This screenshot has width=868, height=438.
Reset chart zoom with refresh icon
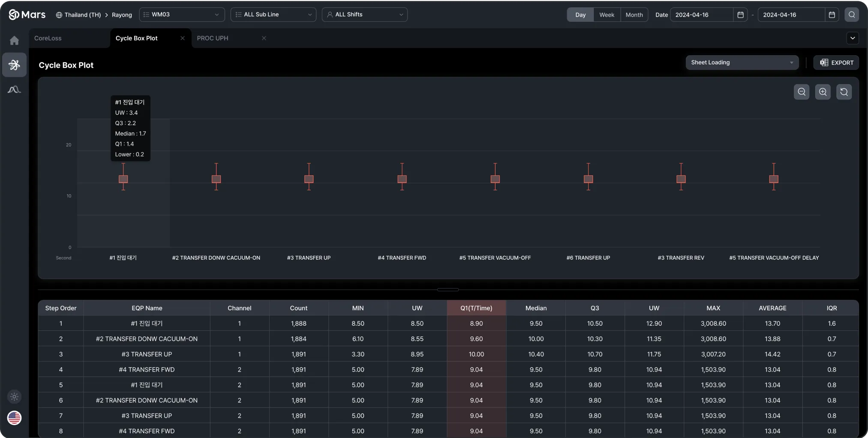tap(844, 92)
